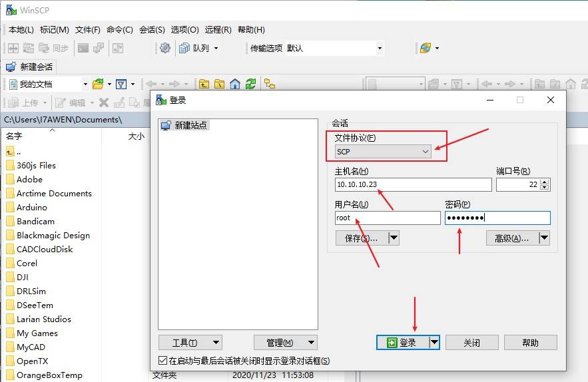Expand the 队列 dropdown arrow
588x382 pixels.
216,49
